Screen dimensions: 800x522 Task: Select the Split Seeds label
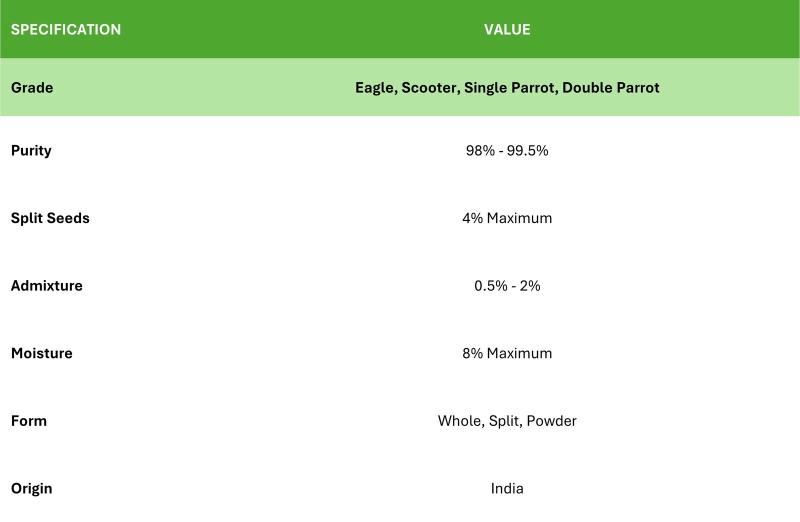click(50, 218)
